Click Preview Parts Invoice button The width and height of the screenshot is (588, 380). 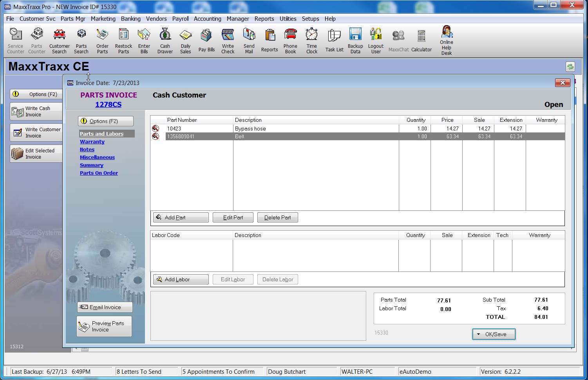pos(104,326)
